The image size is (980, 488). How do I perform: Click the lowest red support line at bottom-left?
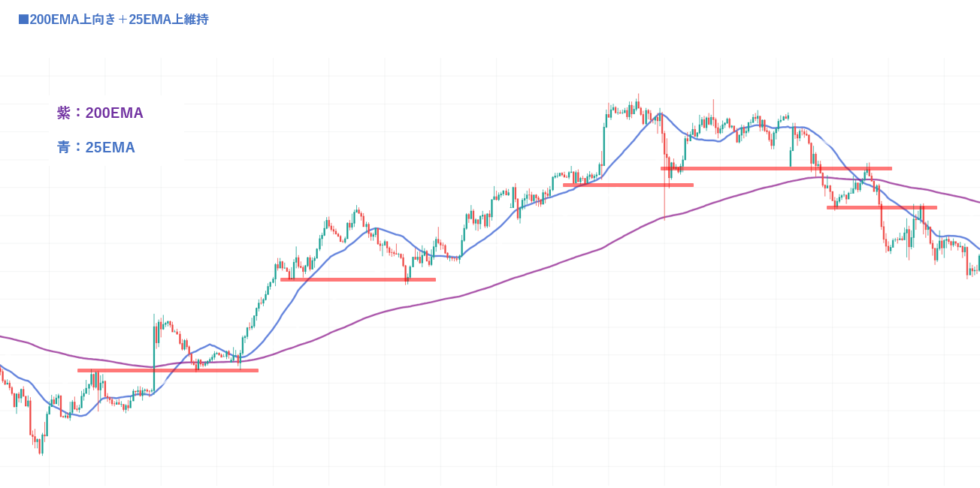[168, 370]
